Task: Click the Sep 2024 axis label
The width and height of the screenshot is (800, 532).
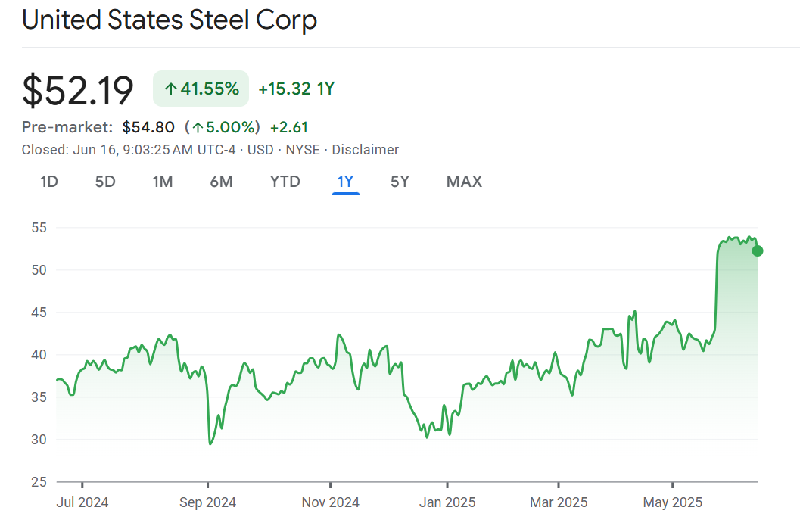Action: coord(208,502)
